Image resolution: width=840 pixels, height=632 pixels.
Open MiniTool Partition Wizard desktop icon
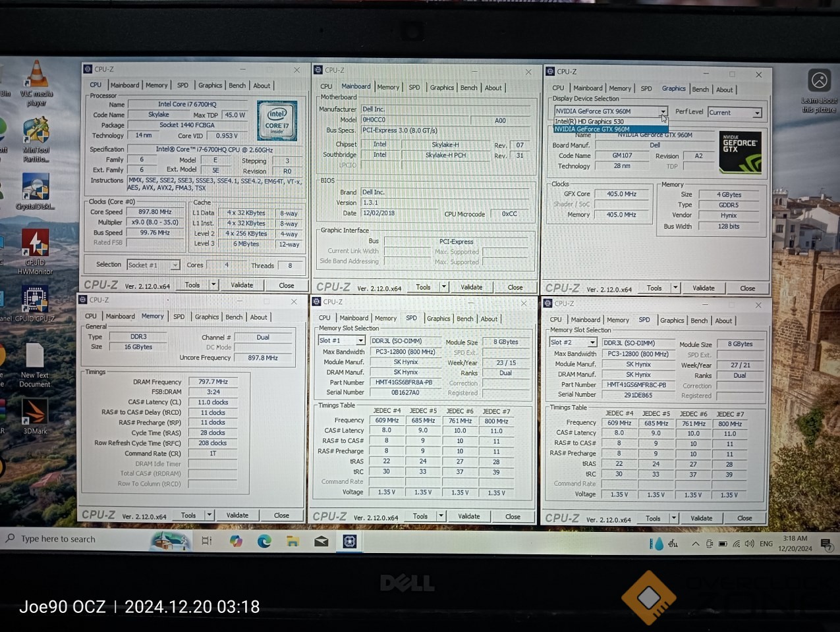click(36, 133)
